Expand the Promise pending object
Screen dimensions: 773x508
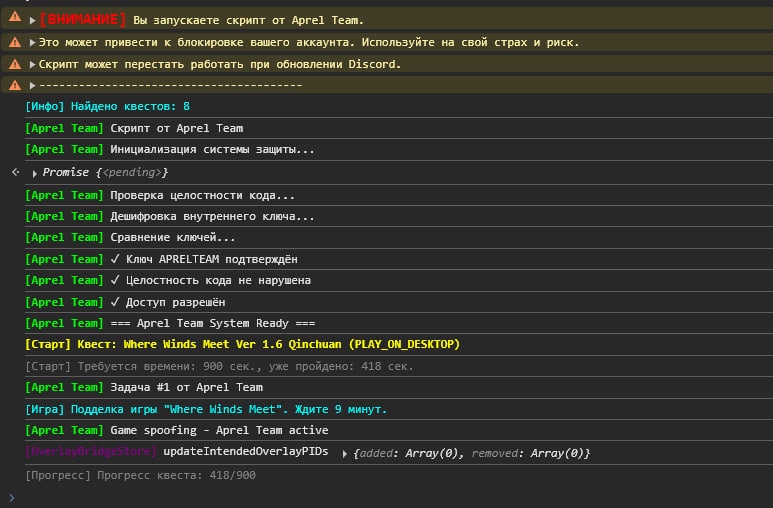[35, 174]
